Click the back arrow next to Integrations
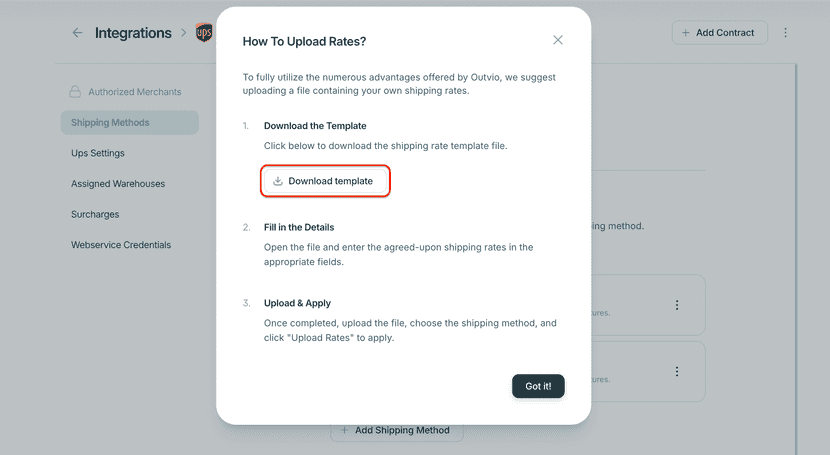 (77, 33)
